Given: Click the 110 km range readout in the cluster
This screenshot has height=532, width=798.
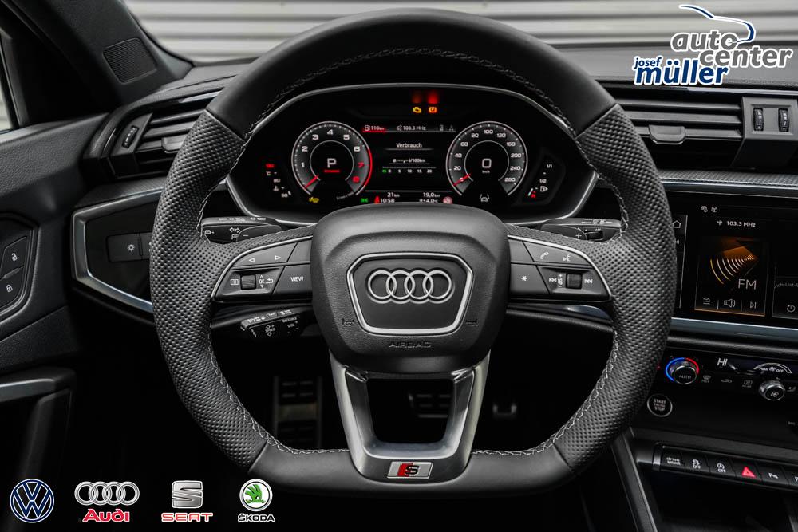Looking at the screenshot, I should coord(374,128).
